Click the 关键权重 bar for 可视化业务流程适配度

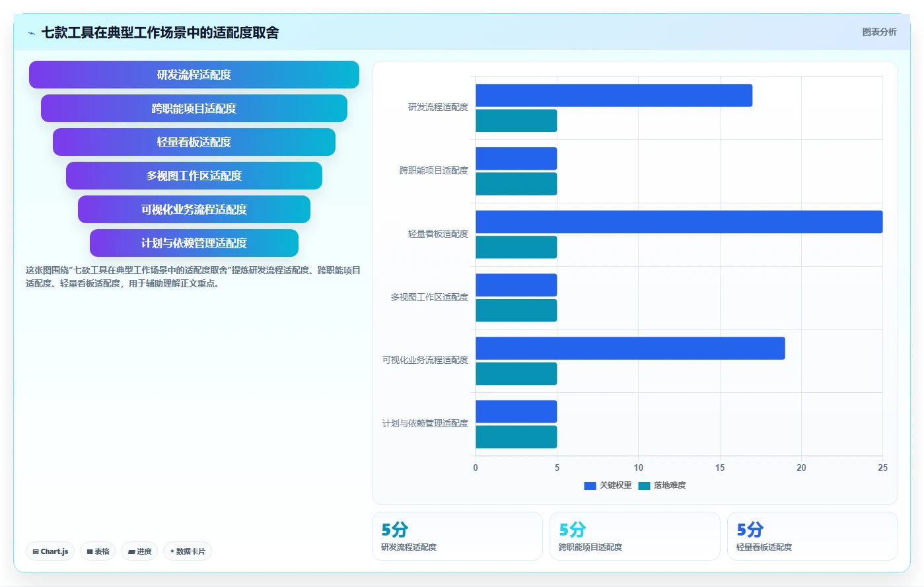point(630,349)
